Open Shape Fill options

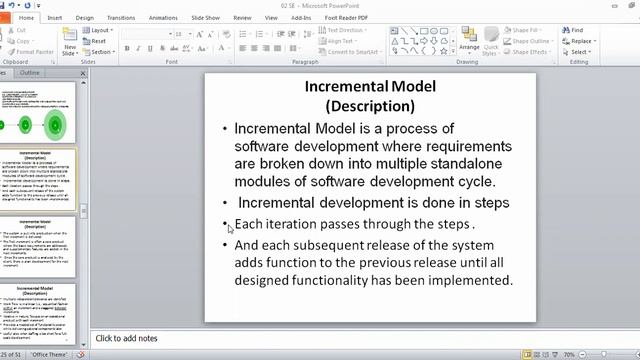[x=522, y=30]
